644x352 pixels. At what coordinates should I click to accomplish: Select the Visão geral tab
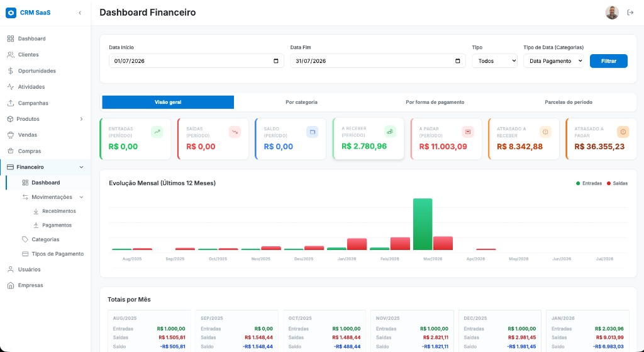coord(168,102)
